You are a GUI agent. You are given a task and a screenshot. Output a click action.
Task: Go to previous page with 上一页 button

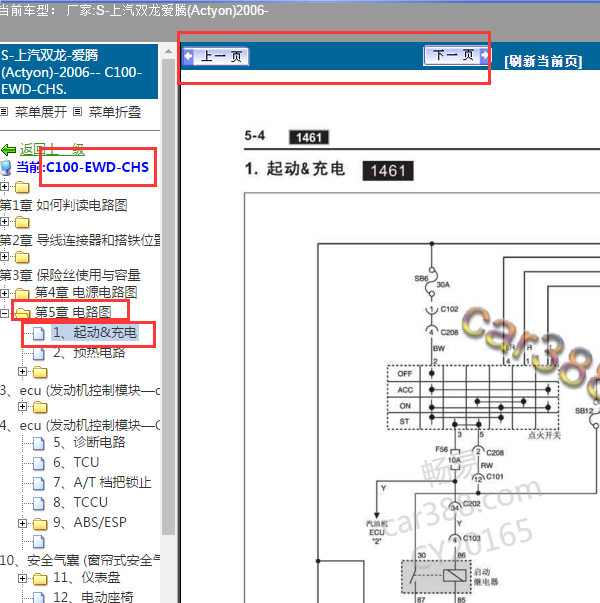click(x=215, y=57)
